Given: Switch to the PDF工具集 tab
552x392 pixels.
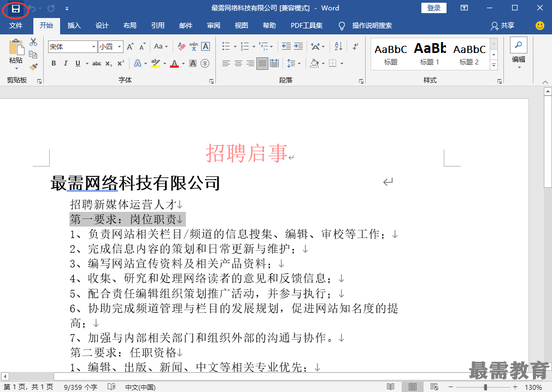Looking at the screenshot, I should [307, 25].
